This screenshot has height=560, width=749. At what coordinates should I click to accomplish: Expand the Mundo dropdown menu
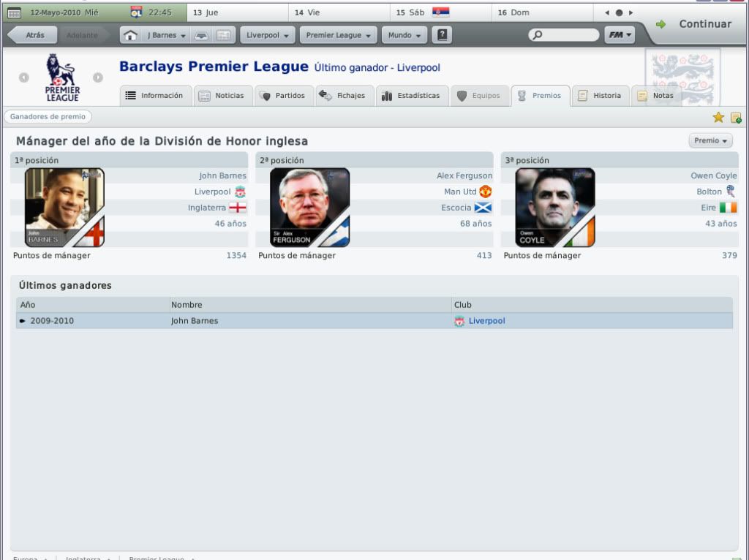[404, 35]
